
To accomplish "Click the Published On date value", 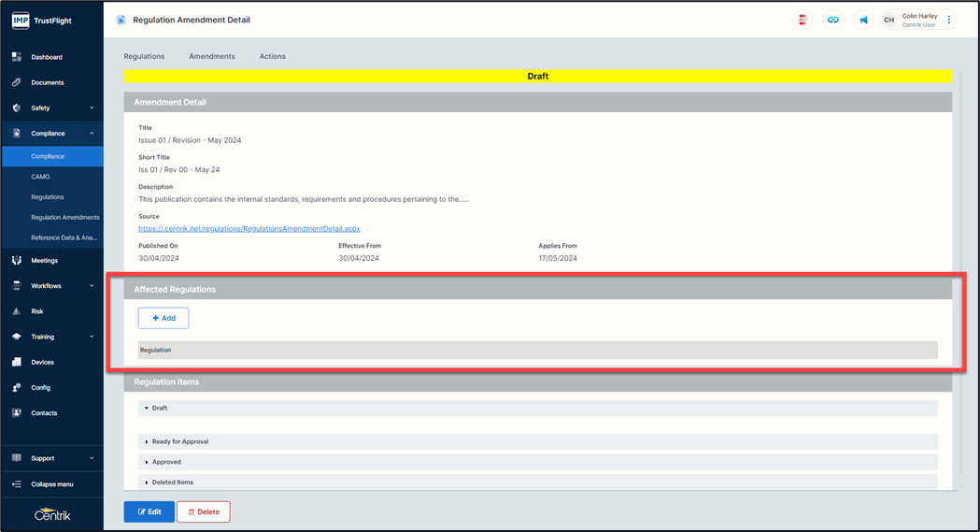I will pos(159,258).
